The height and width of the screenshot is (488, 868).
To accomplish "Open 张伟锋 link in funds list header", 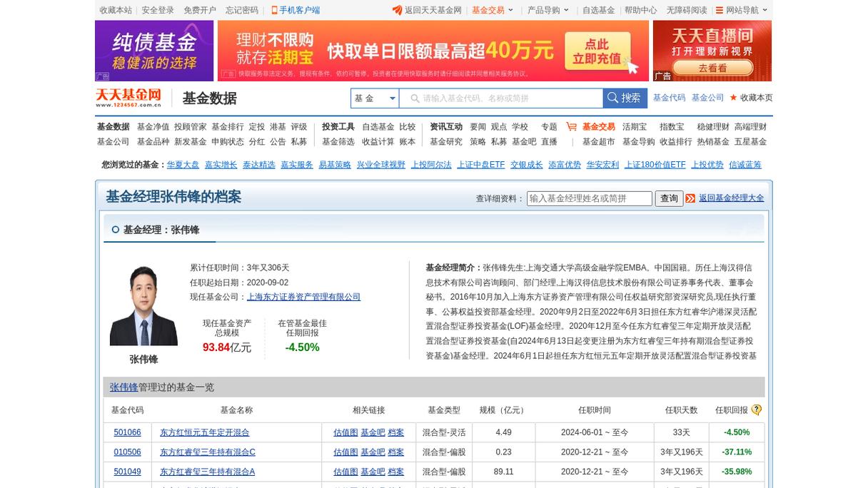I will pos(123,387).
